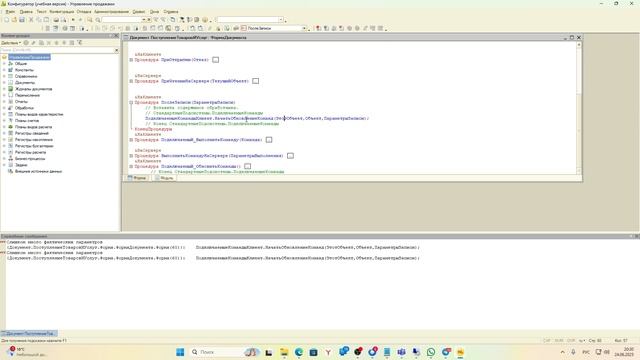Viewport: 640px width, 360px height.
Task: Open the Справка menu
Action: pyautogui.click(x=171, y=12)
